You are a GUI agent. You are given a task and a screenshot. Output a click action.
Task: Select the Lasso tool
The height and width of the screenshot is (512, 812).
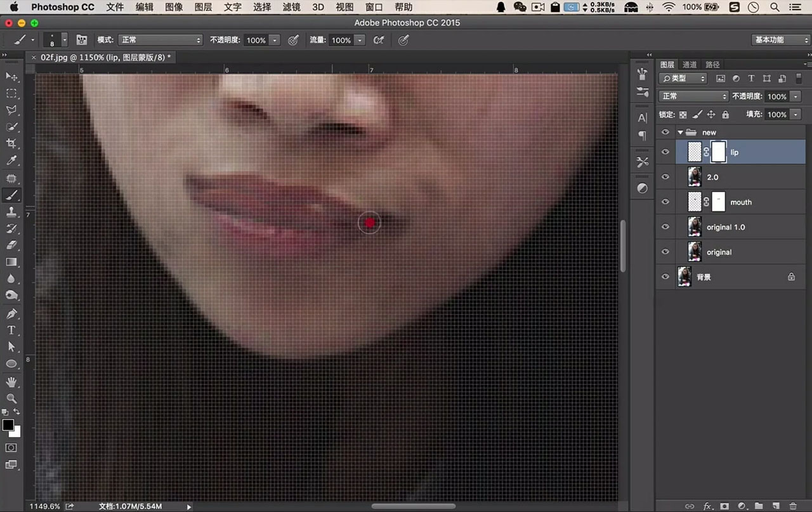click(x=11, y=110)
